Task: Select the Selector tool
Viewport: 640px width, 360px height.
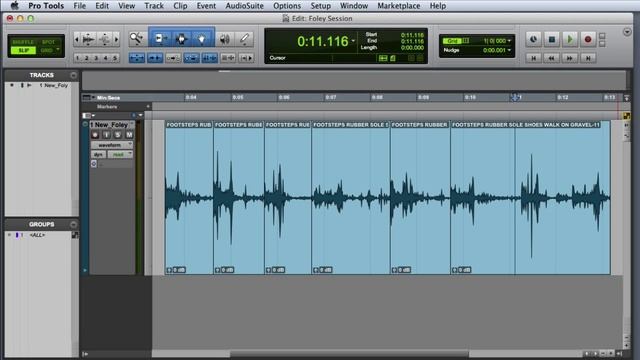Action: [x=181, y=39]
